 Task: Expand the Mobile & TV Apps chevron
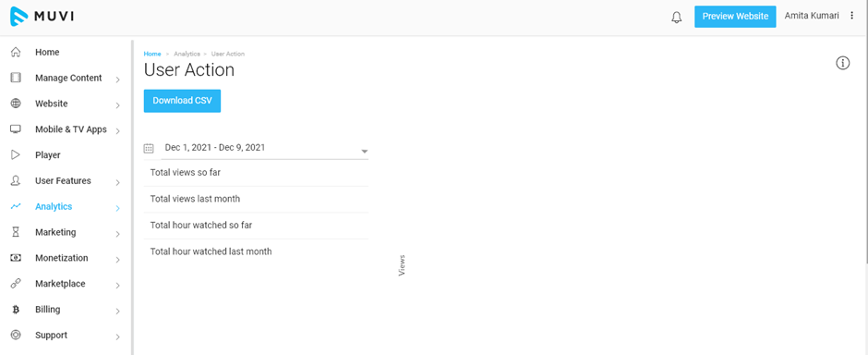point(118,131)
